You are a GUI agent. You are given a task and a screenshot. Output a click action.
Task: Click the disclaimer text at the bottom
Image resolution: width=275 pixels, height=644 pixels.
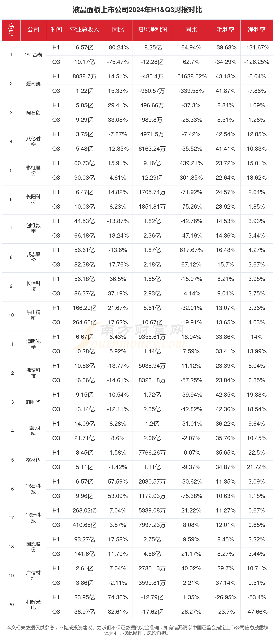(x=137, y=630)
